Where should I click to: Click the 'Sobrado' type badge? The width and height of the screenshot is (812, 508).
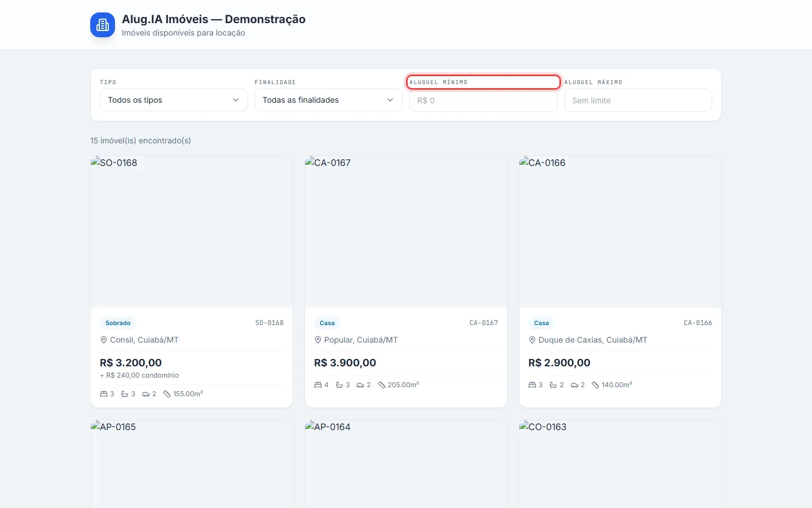point(118,323)
